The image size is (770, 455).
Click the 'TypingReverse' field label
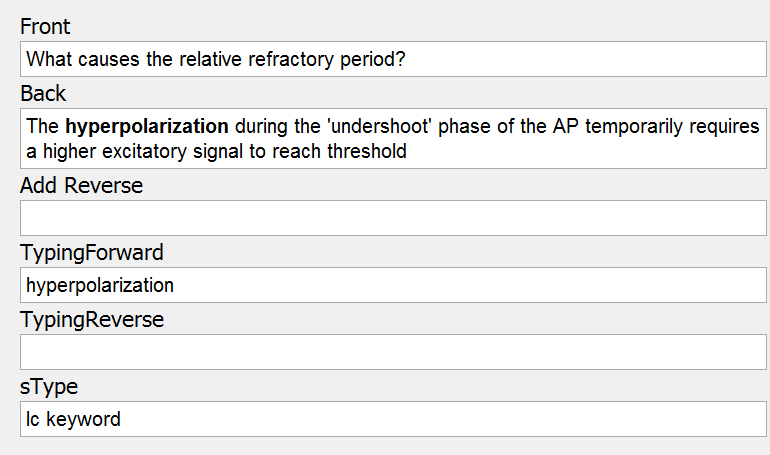(x=92, y=320)
